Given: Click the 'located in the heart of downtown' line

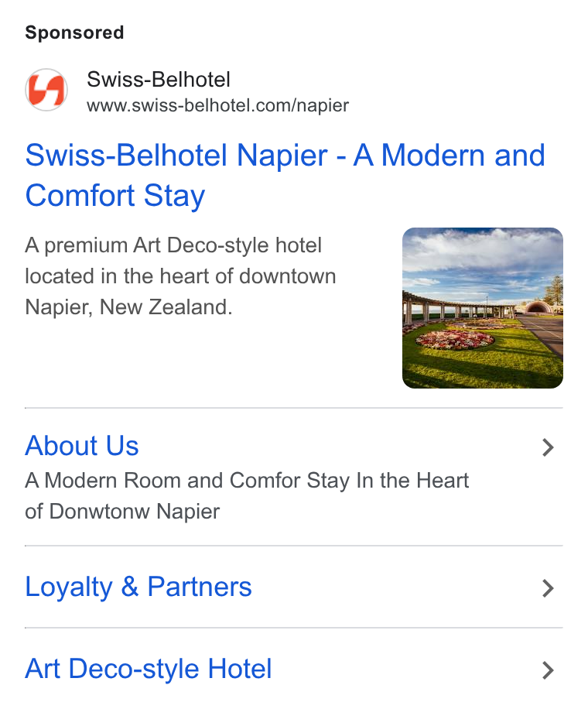Looking at the screenshot, I should click(x=180, y=276).
